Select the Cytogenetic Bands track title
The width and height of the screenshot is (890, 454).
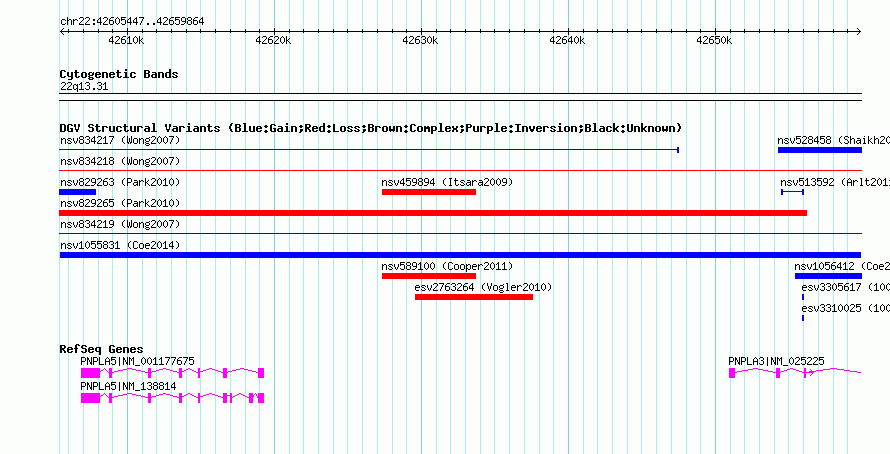coord(119,74)
